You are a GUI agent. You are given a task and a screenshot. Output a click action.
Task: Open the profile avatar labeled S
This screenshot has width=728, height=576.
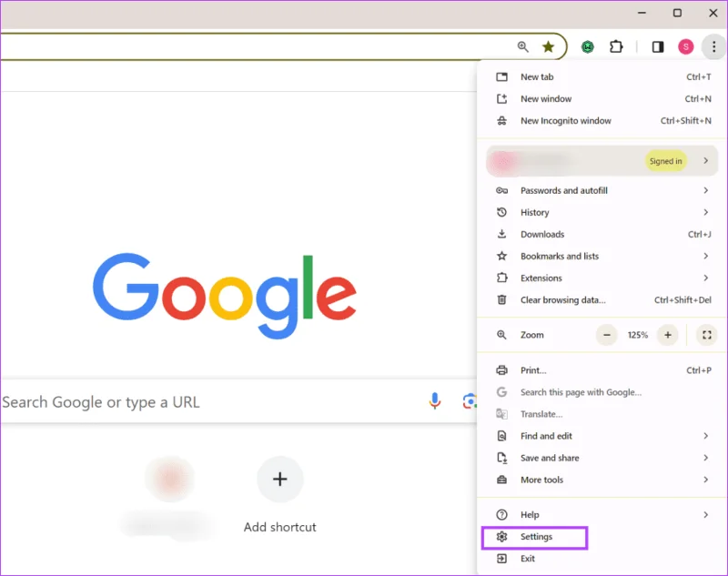coord(686,46)
